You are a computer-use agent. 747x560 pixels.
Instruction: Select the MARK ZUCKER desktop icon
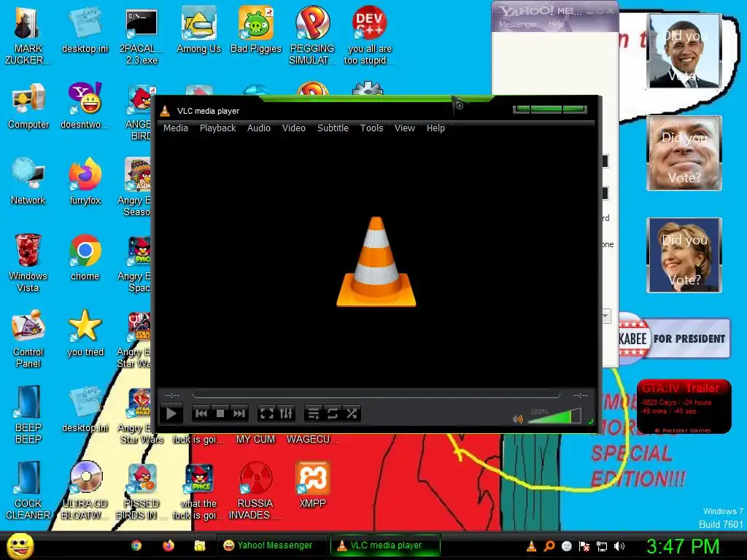28,36
